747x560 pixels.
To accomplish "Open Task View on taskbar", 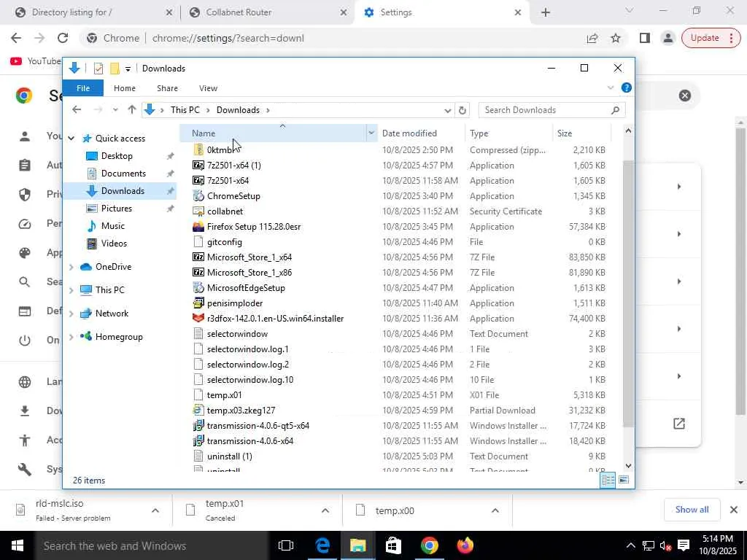I will 286,545.
